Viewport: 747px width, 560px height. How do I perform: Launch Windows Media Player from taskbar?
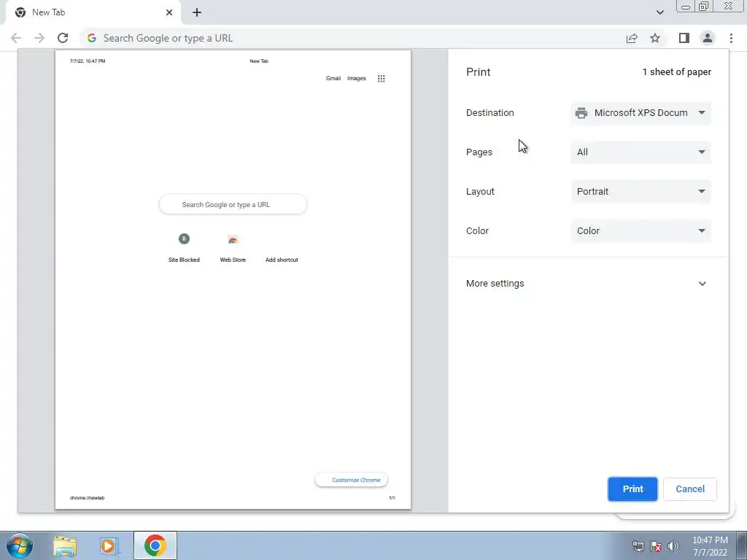109,546
